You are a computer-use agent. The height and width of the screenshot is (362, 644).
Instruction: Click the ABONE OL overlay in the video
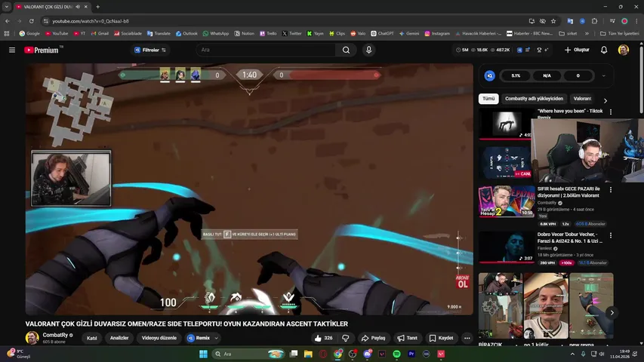click(462, 281)
